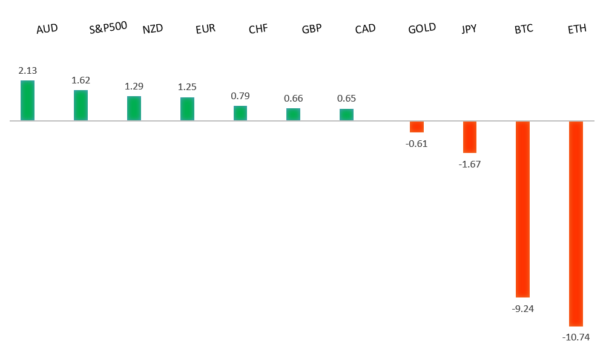The image size is (606, 364).
Task: Select the BTC label at top
Action: (x=524, y=28)
